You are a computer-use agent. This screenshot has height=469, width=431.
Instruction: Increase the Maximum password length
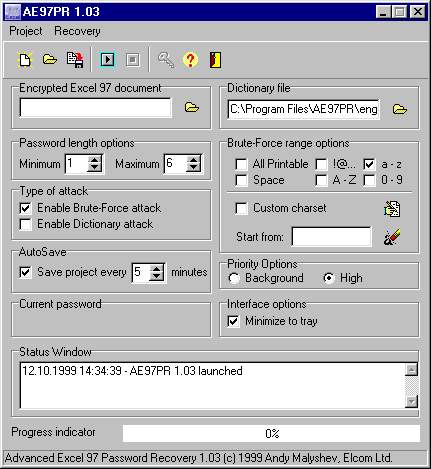194,160
